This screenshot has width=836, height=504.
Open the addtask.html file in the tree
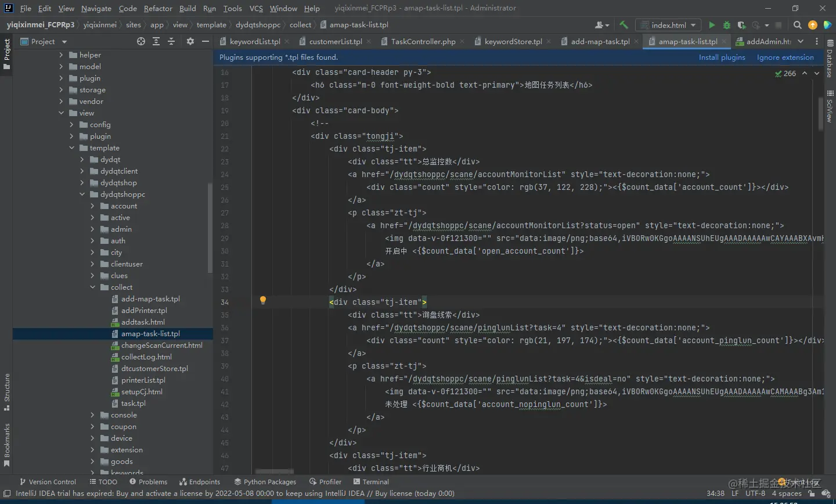pyautogui.click(x=143, y=322)
